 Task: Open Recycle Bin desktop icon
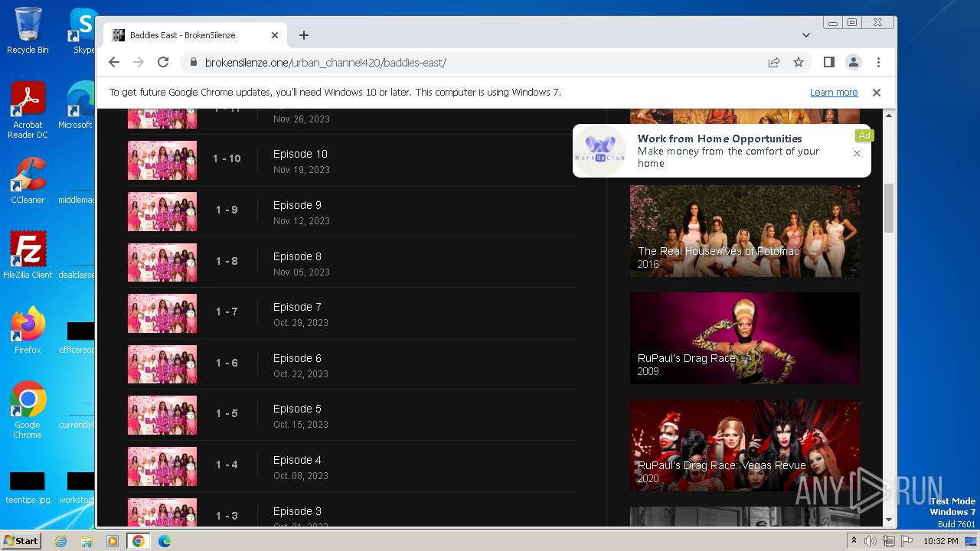(x=28, y=31)
